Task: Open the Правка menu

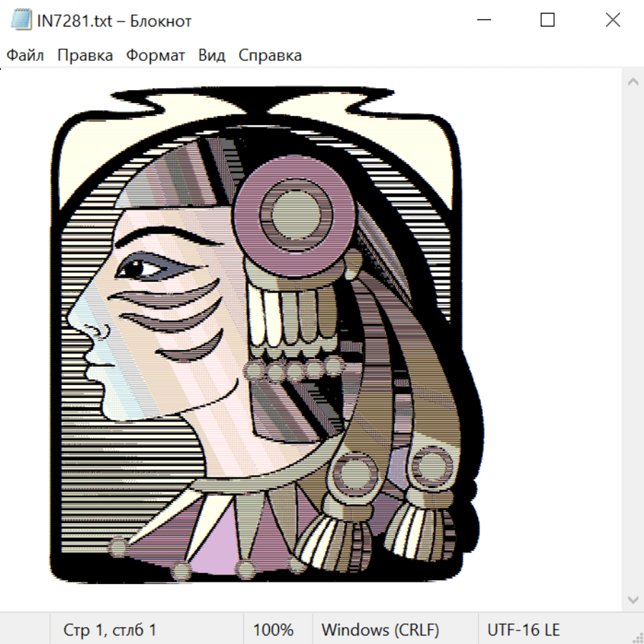Action: click(x=85, y=55)
